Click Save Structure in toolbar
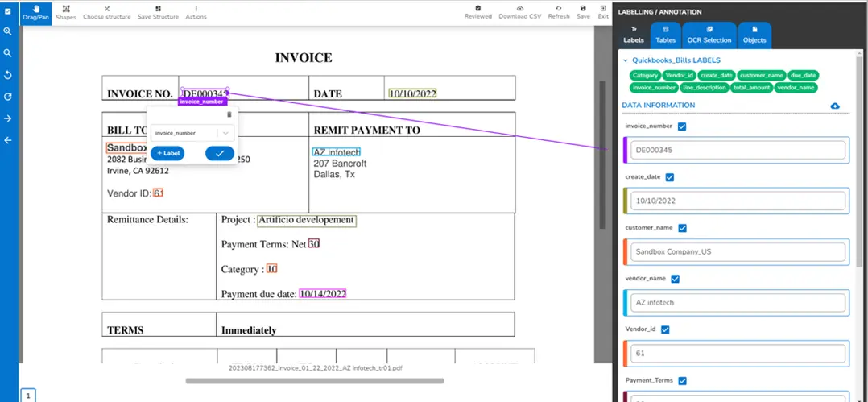The width and height of the screenshot is (868, 402). coord(158,12)
